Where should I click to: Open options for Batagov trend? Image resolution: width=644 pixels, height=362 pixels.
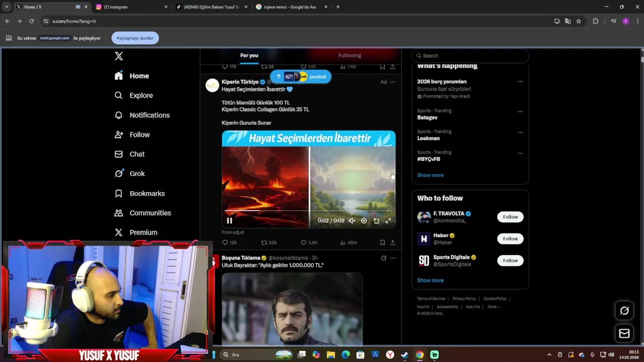pyautogui.click(x=520, y=112)
